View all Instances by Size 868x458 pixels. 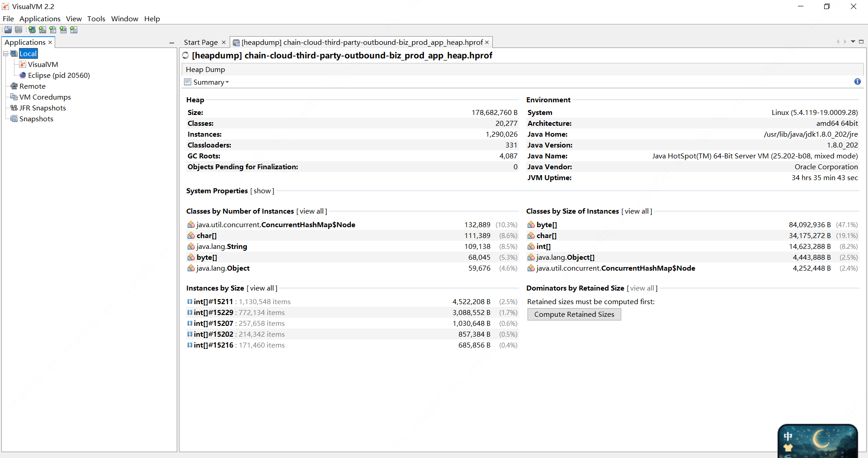pyautogui.click(x=262, y=288)
